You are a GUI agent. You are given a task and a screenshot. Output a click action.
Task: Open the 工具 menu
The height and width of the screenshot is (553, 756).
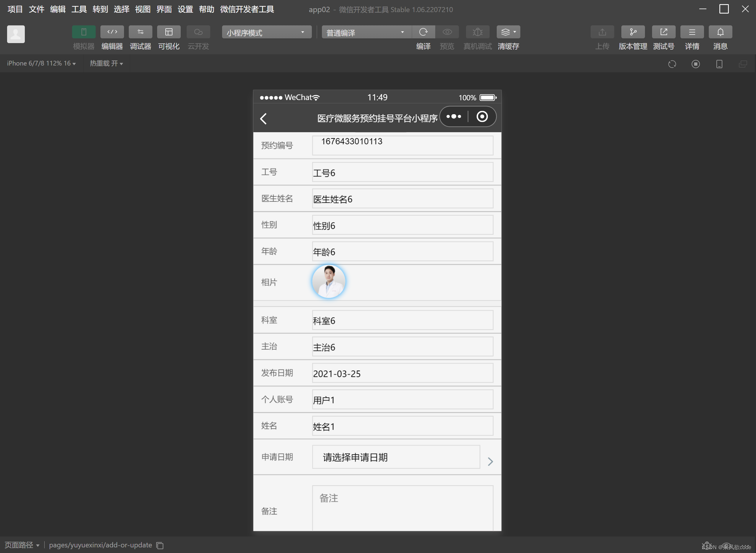click(79, 9)
